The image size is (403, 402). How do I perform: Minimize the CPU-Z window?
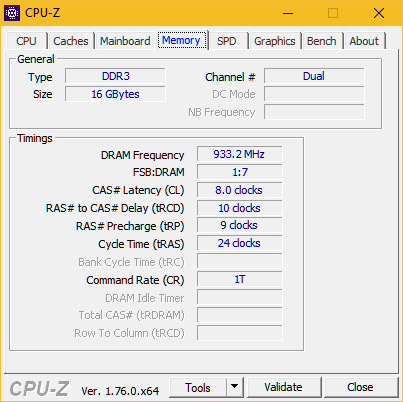tap(288, 13)
